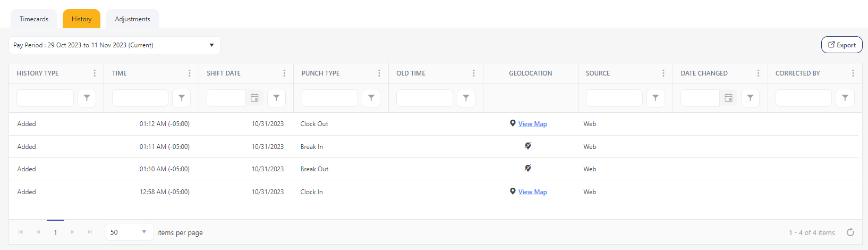This screenshot has width=868, height=250.
Task: Expand the Pay Period dropdown
Action: pyautogui.click(x=211, y=45)
